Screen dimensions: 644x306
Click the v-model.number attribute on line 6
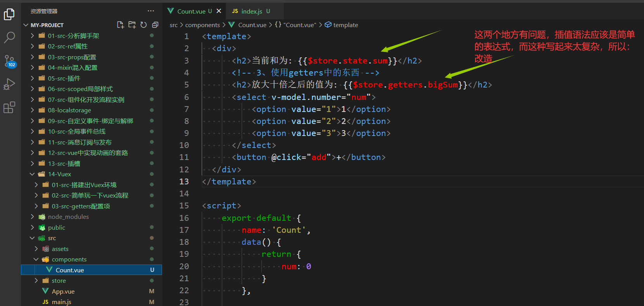[306, 97]
